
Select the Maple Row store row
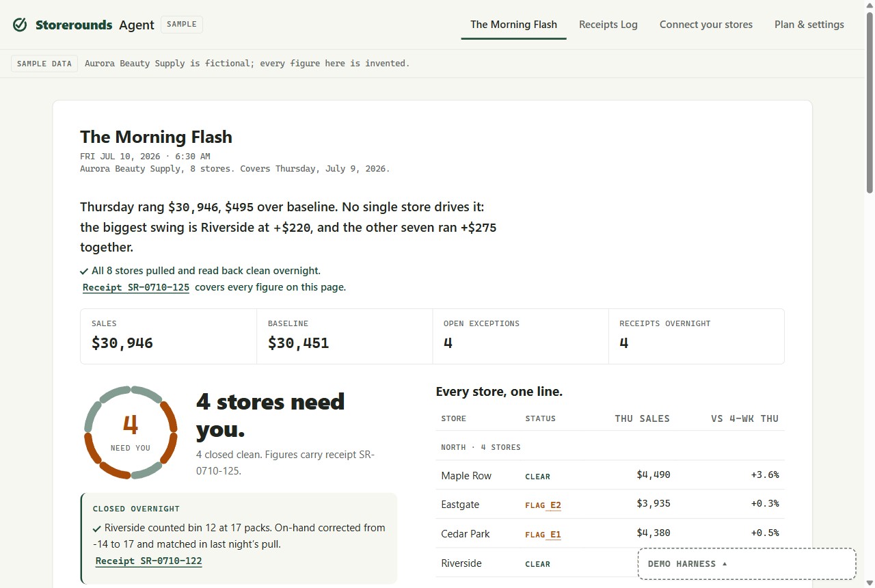[610, 475]
